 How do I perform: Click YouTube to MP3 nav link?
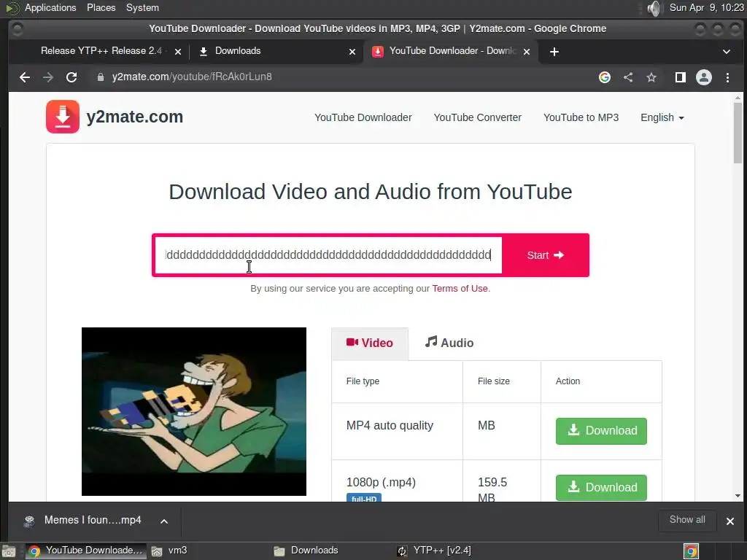click(x=581, y=117)
